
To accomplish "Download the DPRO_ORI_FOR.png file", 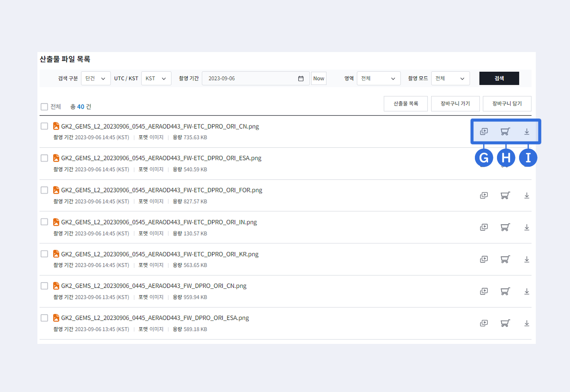I will pyautogui.click(x=527, y=195).
